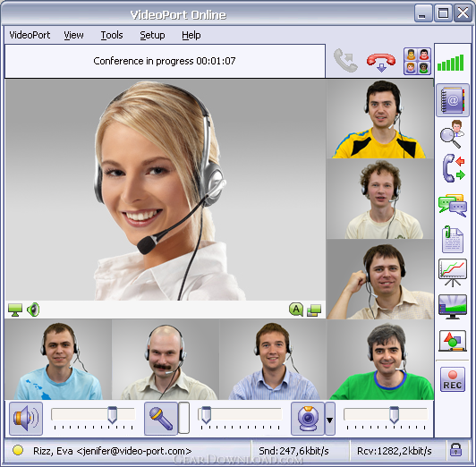
Task: Select the yellow-shirt participant video thumbnail
Action: click(x=380, y=119)
